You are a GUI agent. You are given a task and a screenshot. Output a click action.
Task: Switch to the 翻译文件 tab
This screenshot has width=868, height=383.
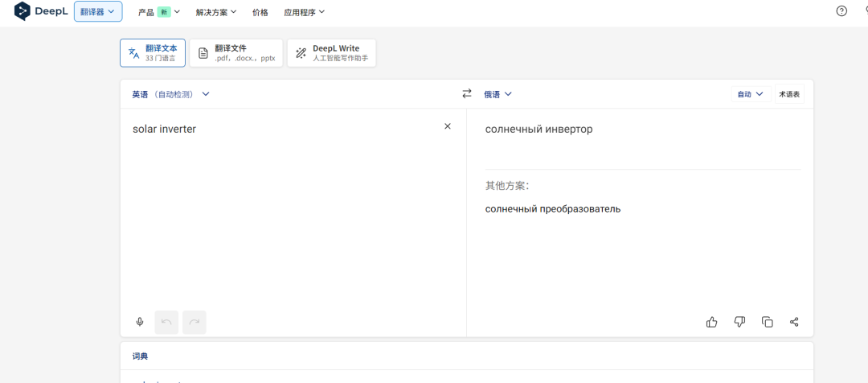coord(236,53)
